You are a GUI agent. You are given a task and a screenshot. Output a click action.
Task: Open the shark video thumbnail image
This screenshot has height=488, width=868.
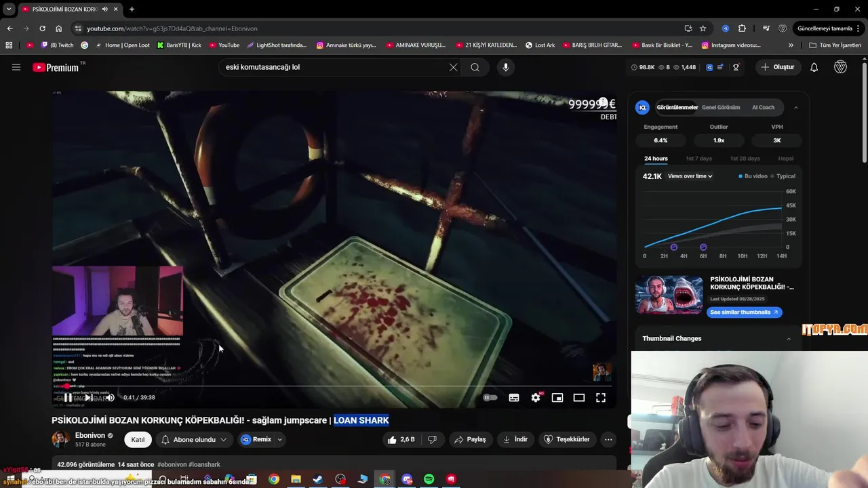[669, 295]
